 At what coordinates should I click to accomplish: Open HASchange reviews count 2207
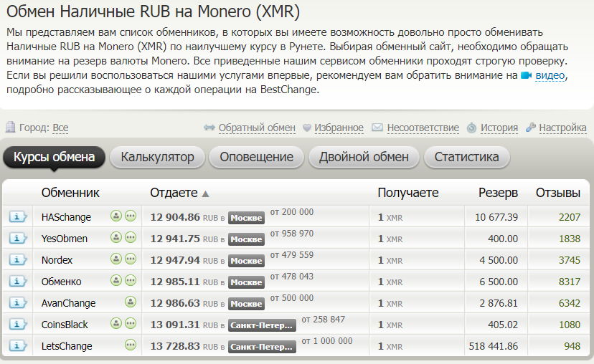click(570, 217)
